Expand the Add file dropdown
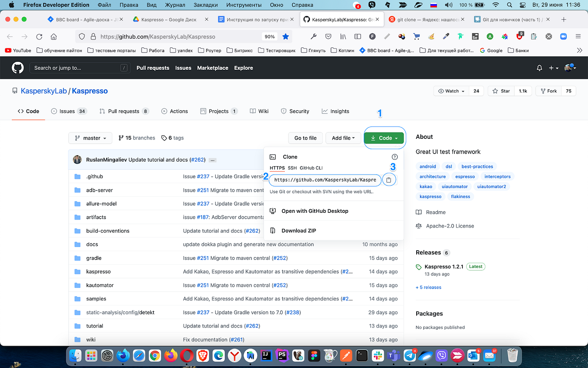 pos(343,138)
